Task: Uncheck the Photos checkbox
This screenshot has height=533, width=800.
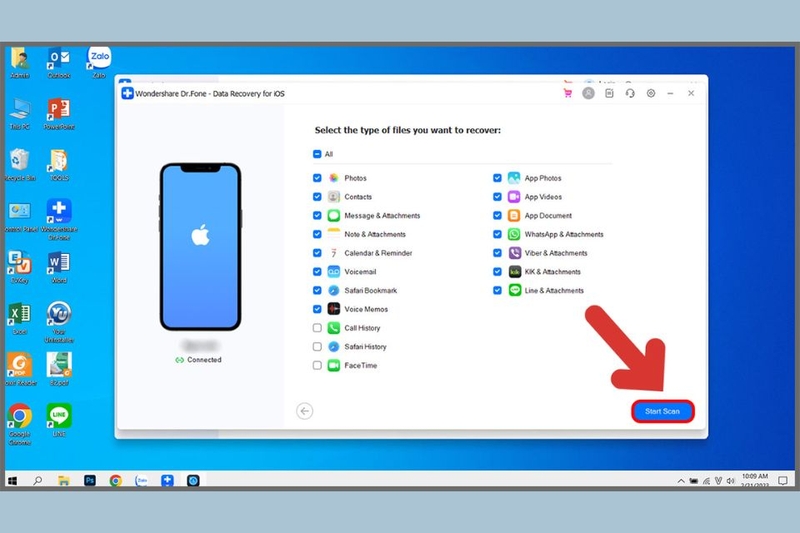Action: coord(317,178)
